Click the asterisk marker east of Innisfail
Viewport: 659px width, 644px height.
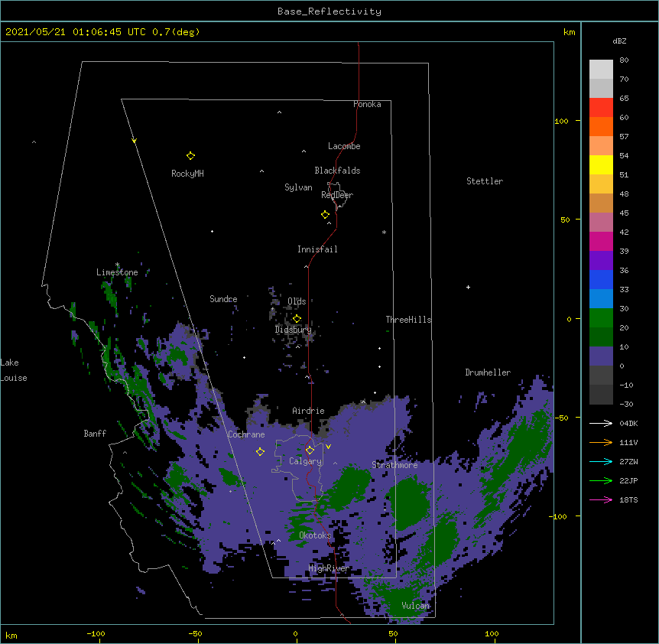pos(384,232)
